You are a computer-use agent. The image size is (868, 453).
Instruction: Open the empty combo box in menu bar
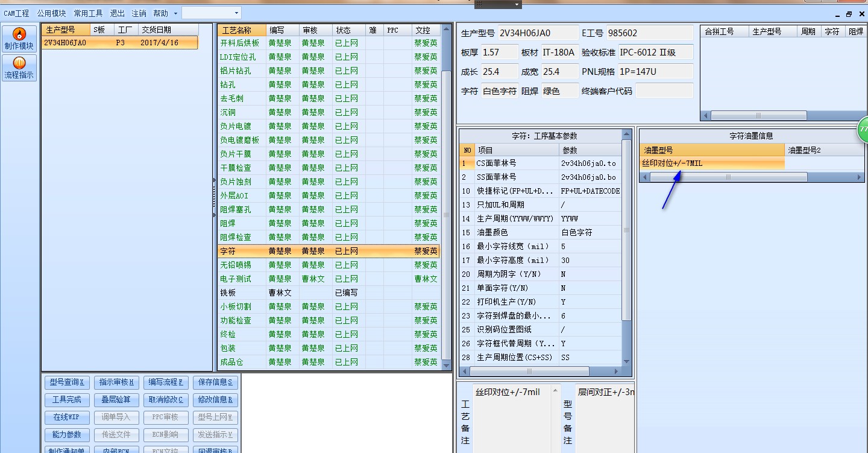211,13
